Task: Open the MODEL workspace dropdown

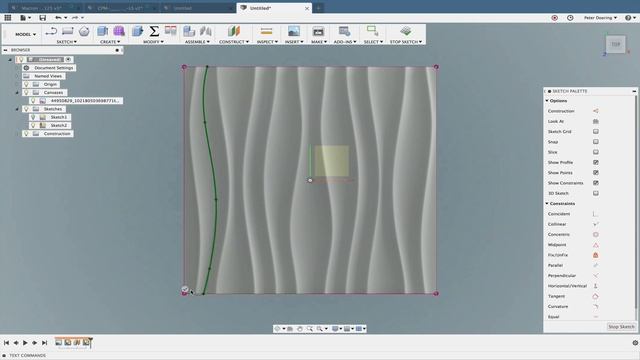Action: coord(25,34)
